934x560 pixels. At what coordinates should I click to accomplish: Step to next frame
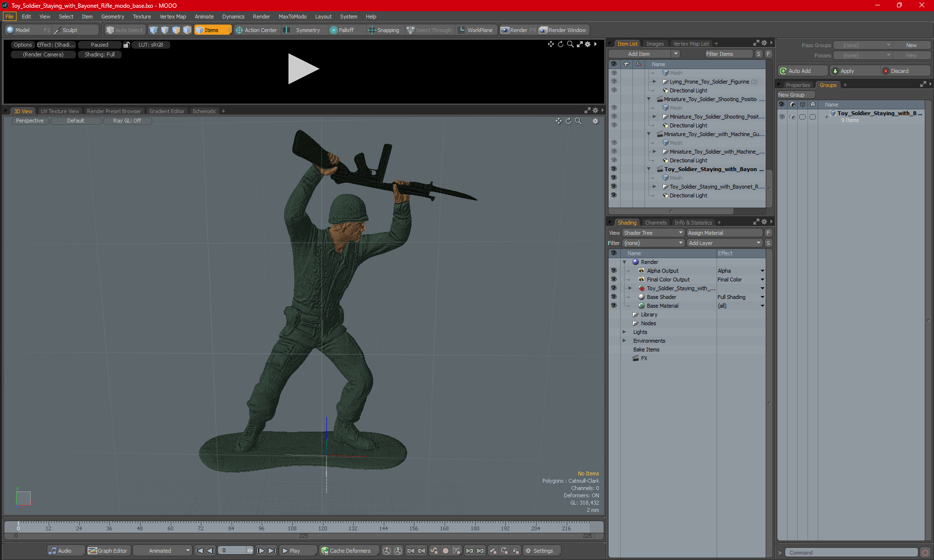pos(261,551)
